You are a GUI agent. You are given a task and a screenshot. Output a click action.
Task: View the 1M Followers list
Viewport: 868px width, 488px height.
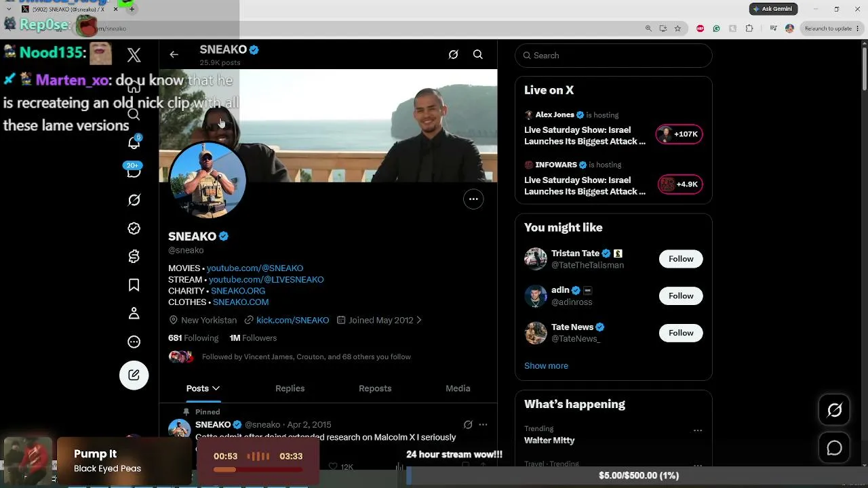pos(253,338)
